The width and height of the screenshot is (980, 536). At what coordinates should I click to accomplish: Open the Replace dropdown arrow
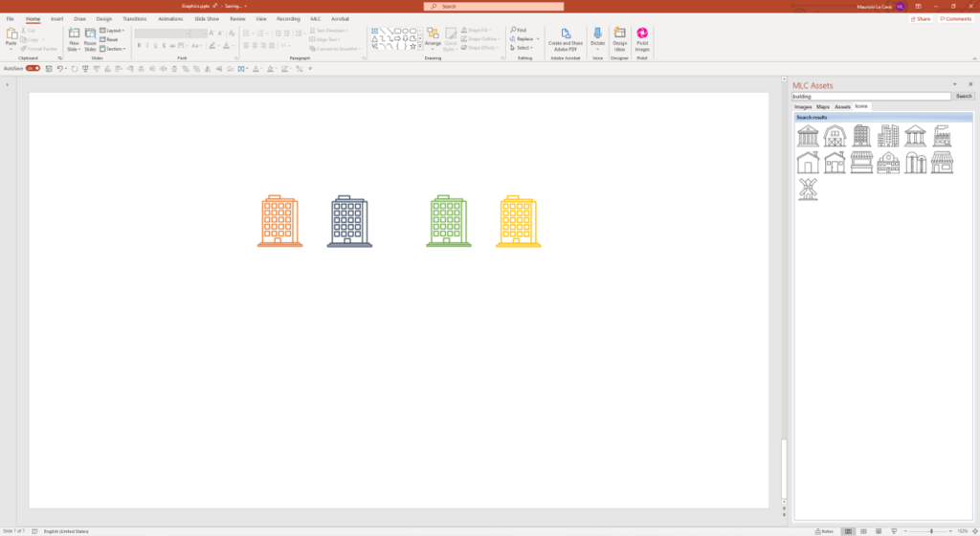pyautogui.click(x=538, y=38)
